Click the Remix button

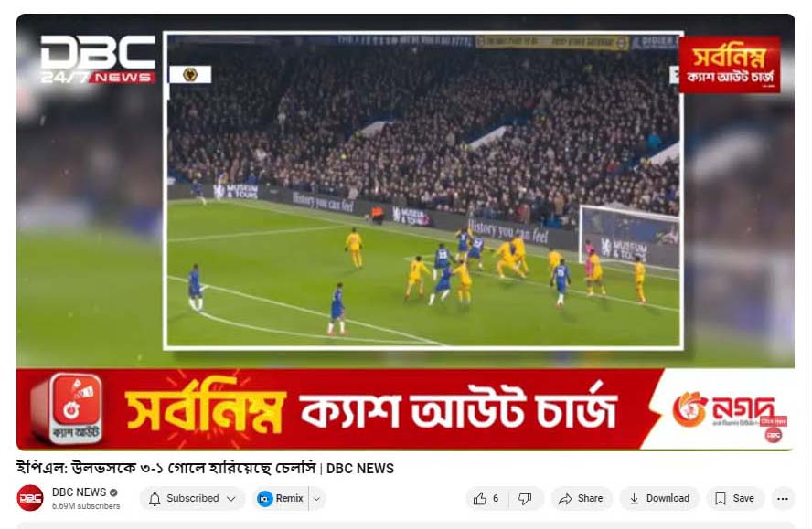[282, 499]
